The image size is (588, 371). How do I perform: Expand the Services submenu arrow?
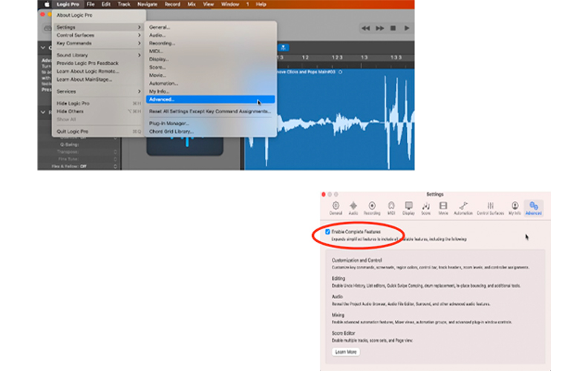tap(139, 91)
